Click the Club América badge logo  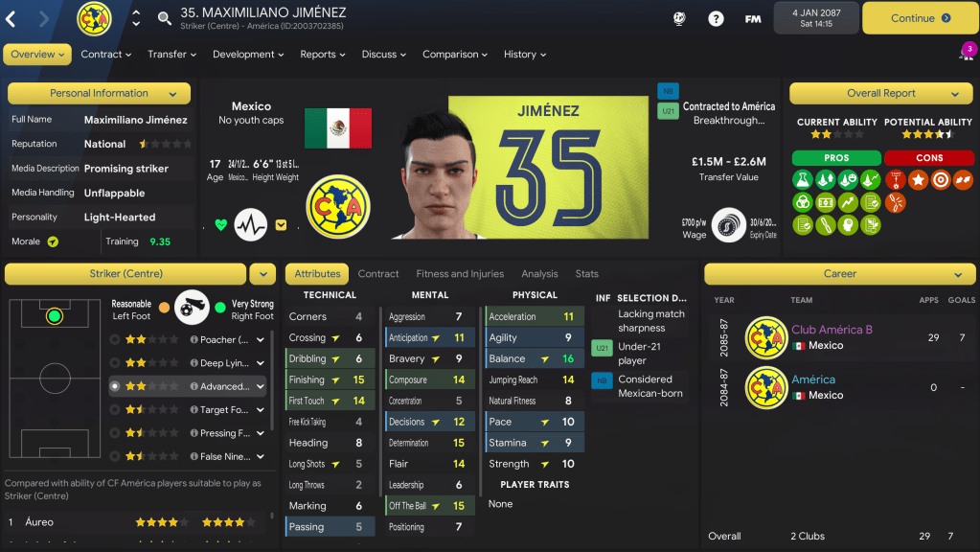pyautogui.click(x=337, y=207)
